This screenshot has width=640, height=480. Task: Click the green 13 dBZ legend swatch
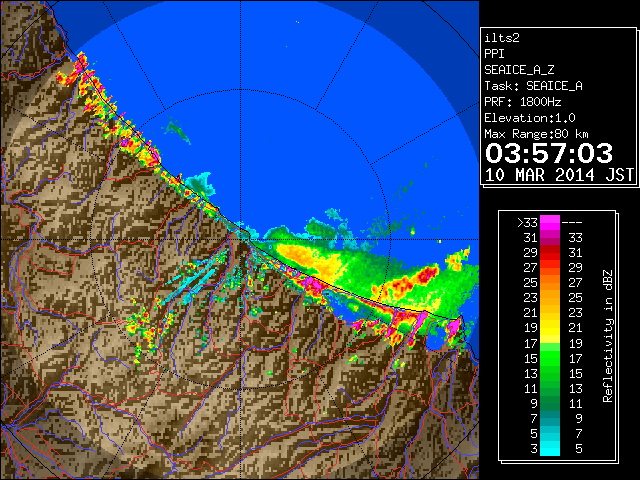(549, 373)
